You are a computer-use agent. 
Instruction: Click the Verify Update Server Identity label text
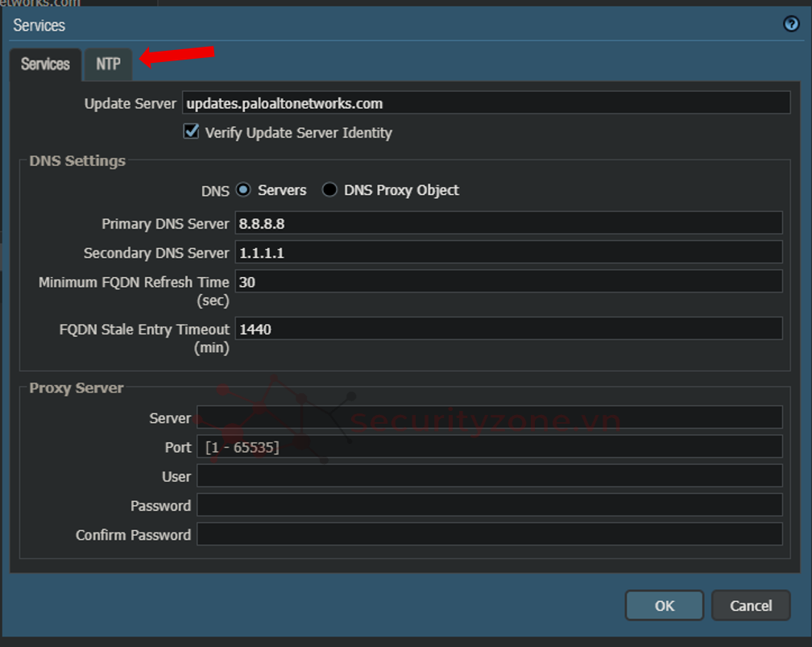[x=298, y=133]
